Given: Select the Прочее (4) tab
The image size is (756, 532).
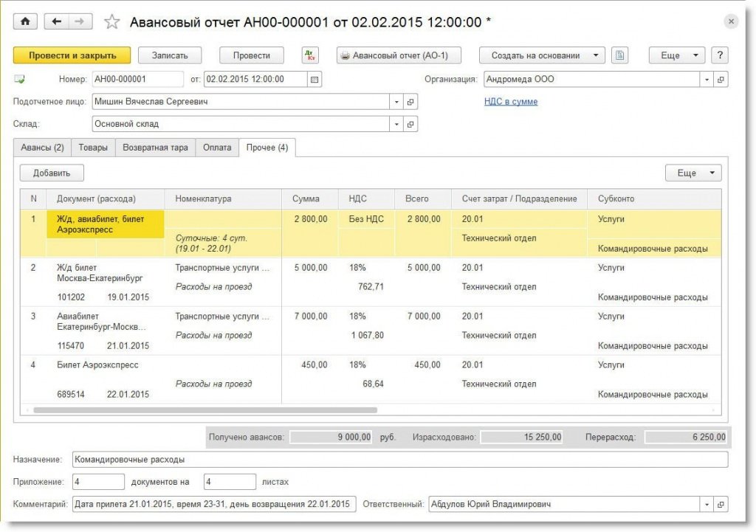Looking at the screenshot, I should pos(267,148).
